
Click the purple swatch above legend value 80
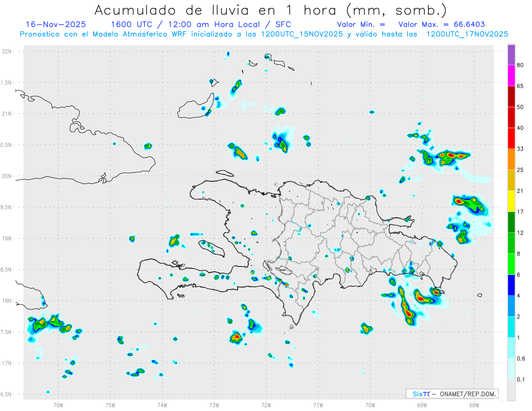(x=512, y=55)
